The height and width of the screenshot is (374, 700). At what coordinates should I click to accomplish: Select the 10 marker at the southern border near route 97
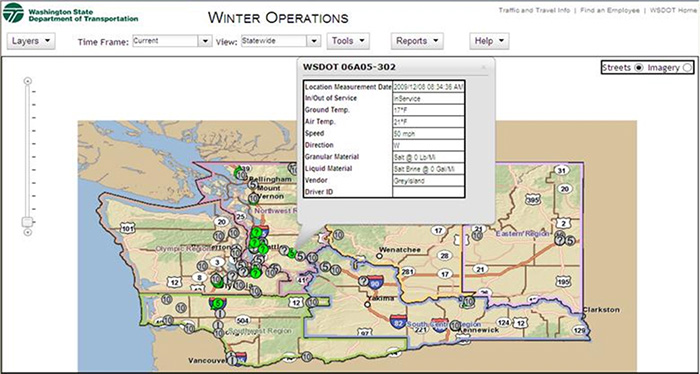pyautogui.click(x=306, y=357)
